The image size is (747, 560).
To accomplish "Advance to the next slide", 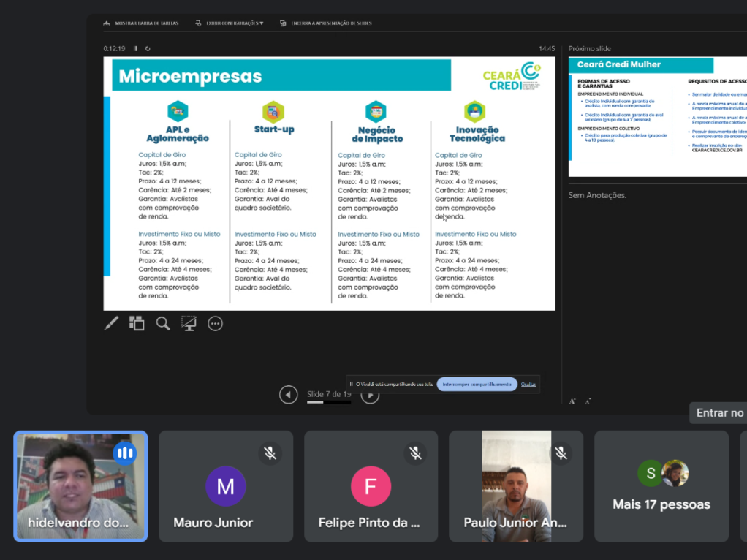I will (x=370, y=396).
